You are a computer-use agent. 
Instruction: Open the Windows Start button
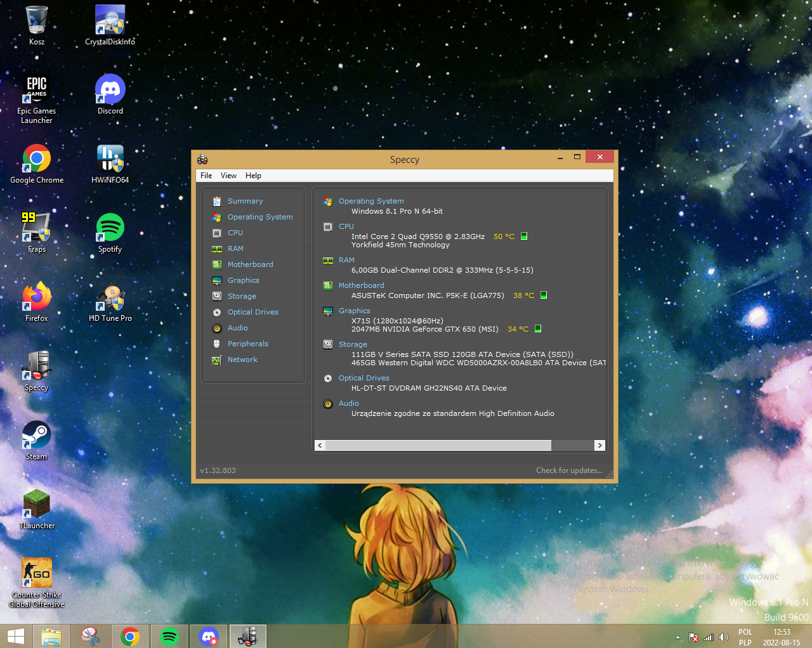click(16, 637)
